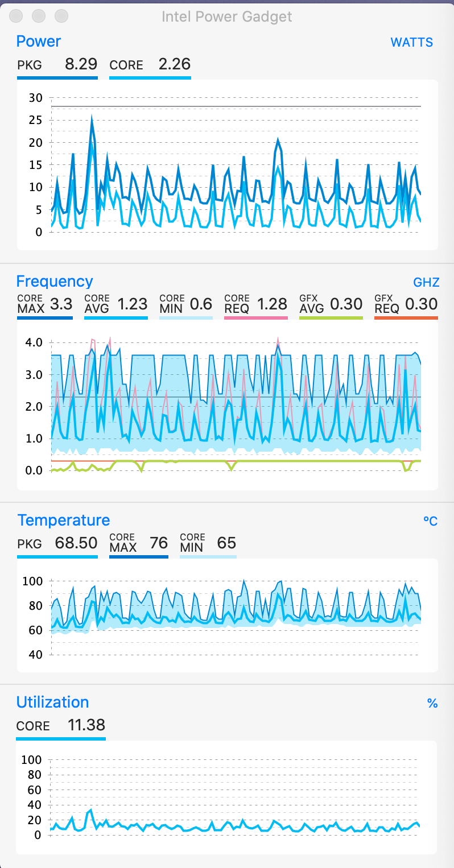Click the Utilization section heading
The height and width of the screenshot is (868, 454).
coord(53,702)
